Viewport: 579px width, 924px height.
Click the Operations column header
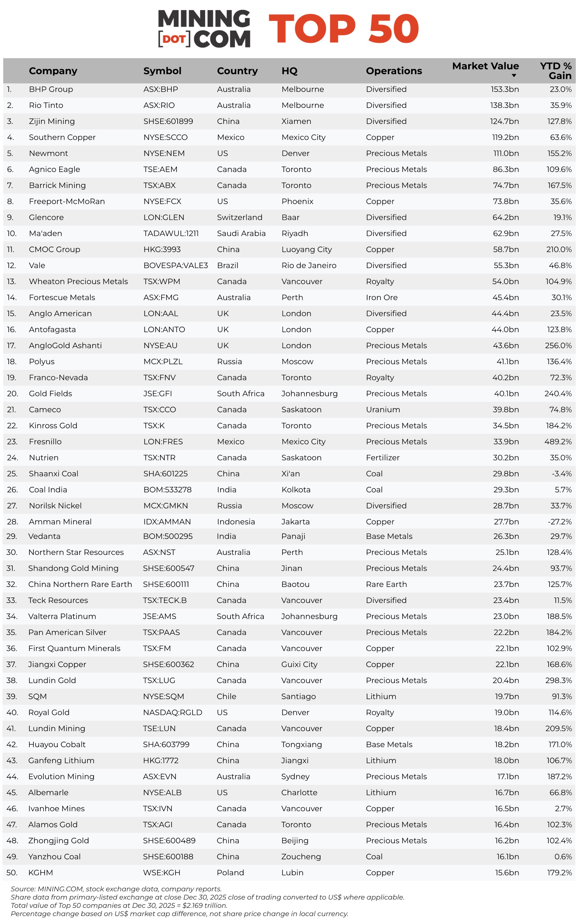(394, 71)
